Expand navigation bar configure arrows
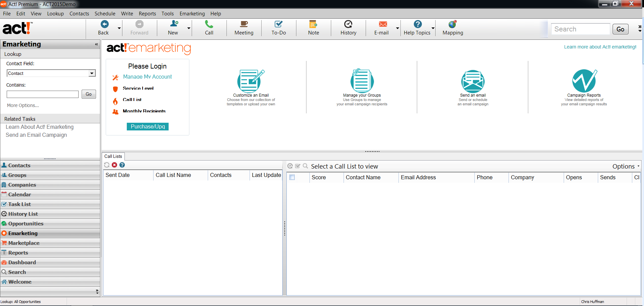The width and height of the screenshot is (644, 306). point(97,291)
